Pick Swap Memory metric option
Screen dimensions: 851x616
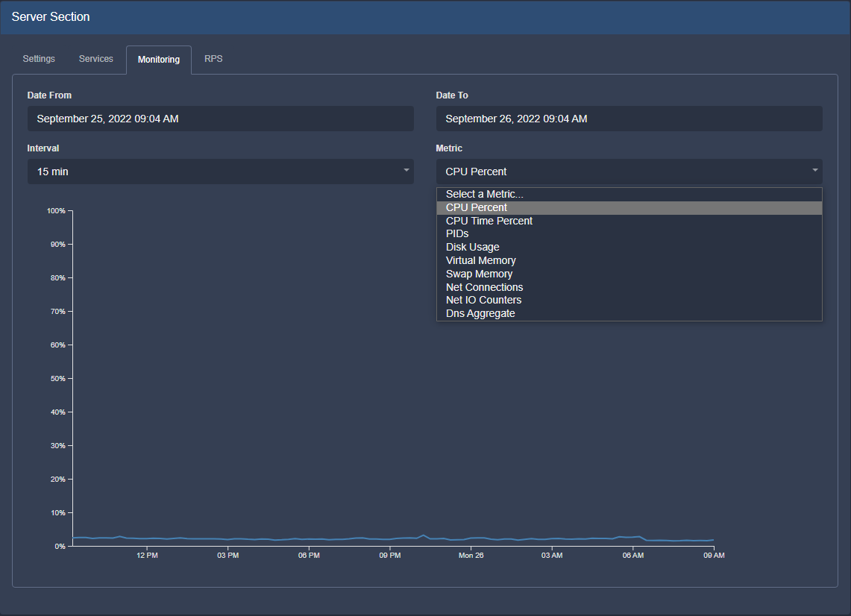click(479, 274)
